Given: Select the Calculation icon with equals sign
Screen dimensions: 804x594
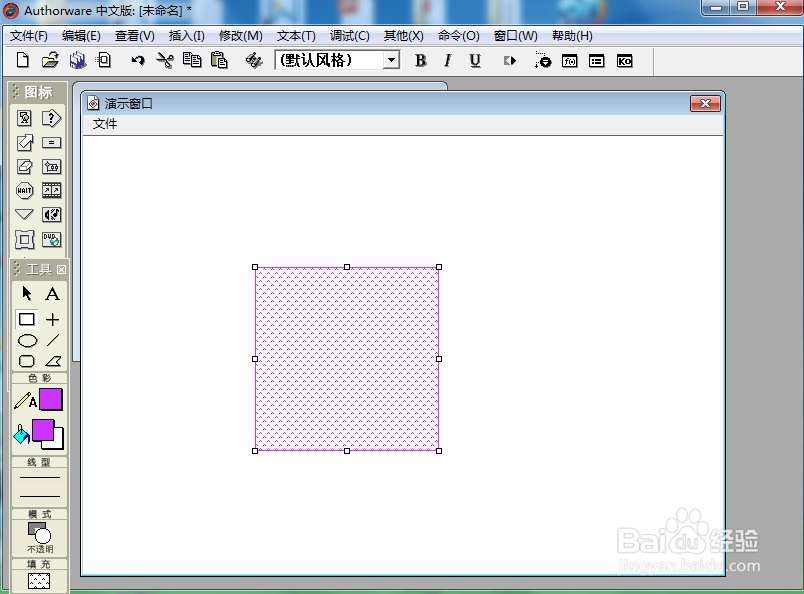Looking at the screenshot, I should pyautogui.click(x=51, y=142).
